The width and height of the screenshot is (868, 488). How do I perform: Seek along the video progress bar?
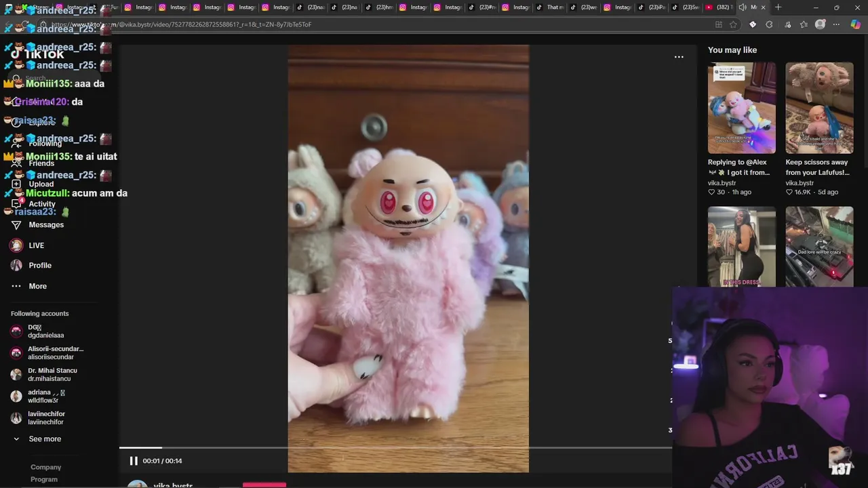395,447
